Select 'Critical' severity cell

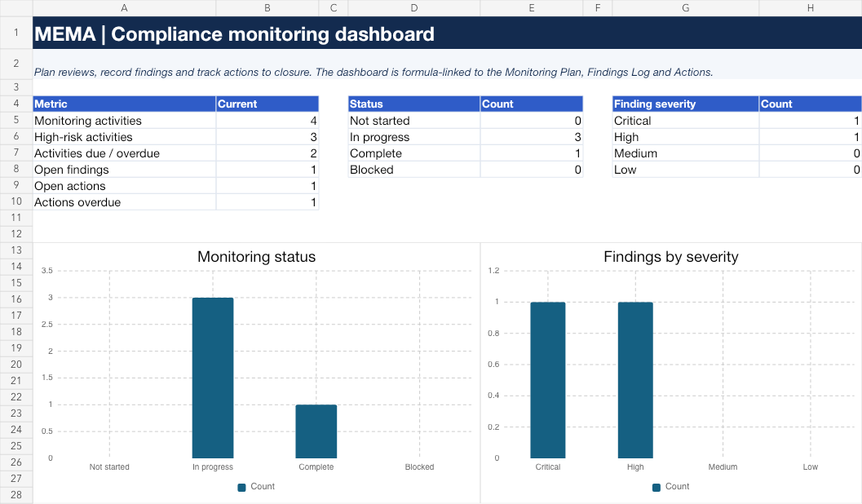click(x=686, y=121)
